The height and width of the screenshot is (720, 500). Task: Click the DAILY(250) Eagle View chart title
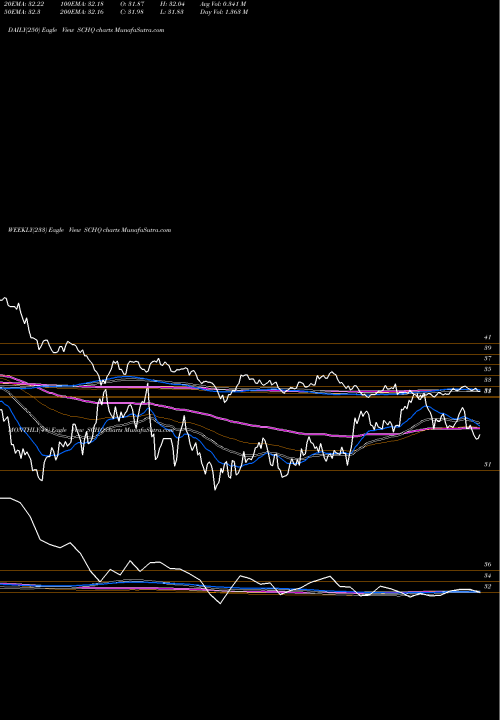86,30
